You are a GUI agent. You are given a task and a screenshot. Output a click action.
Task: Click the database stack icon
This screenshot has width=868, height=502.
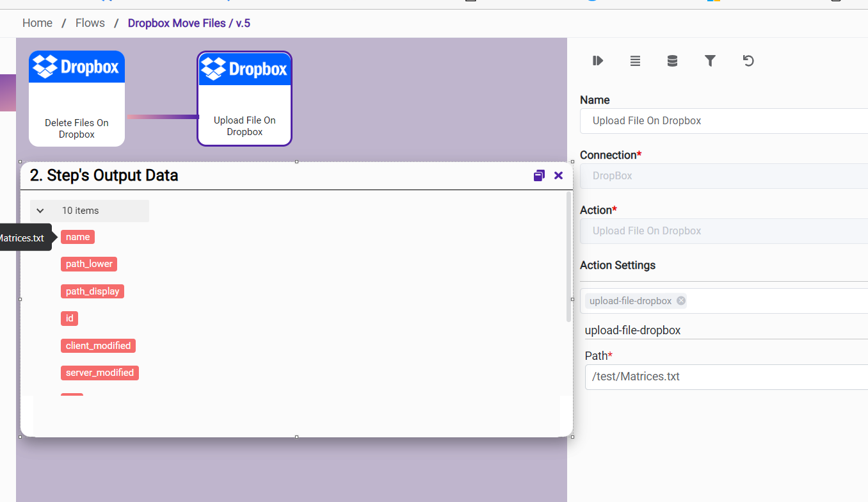[672, 61]
